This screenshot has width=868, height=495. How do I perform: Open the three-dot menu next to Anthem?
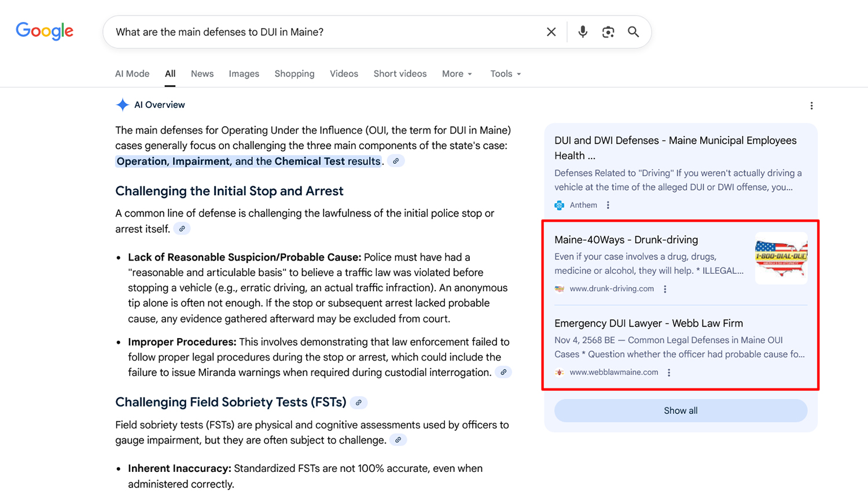click(x=607, y=205)
